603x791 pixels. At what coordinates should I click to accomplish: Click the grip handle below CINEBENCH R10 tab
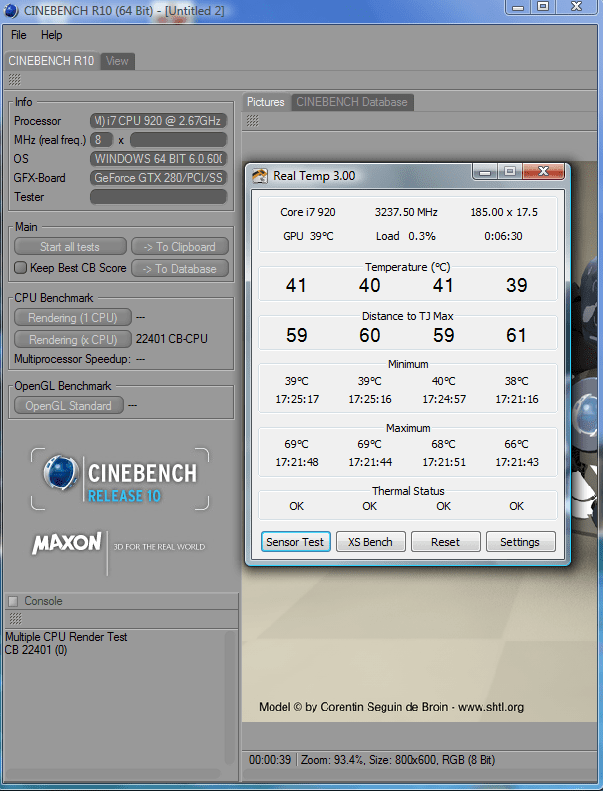point(15,79)
